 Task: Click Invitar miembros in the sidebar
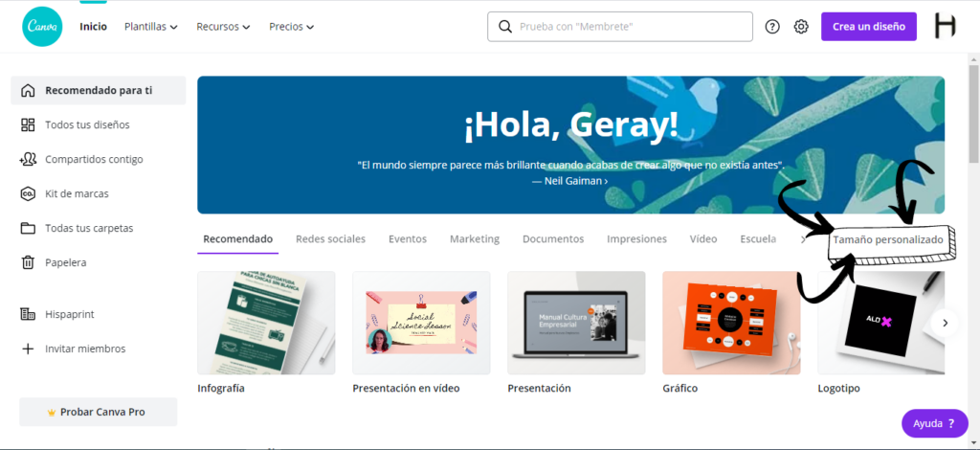coord(99,349)
